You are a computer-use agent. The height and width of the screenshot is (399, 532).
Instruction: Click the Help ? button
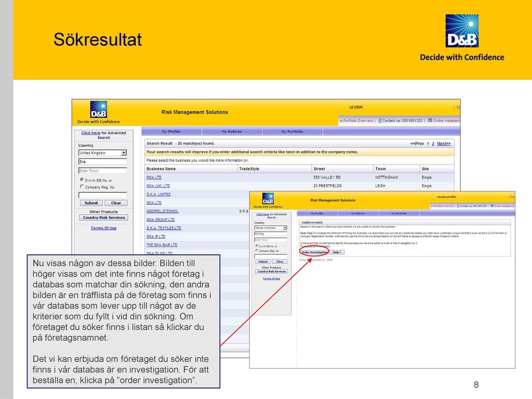pos(336,252)
